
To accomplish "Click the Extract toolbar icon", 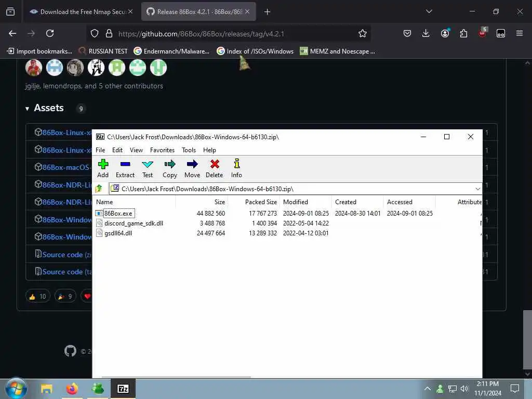I will (x=125, y=168).
